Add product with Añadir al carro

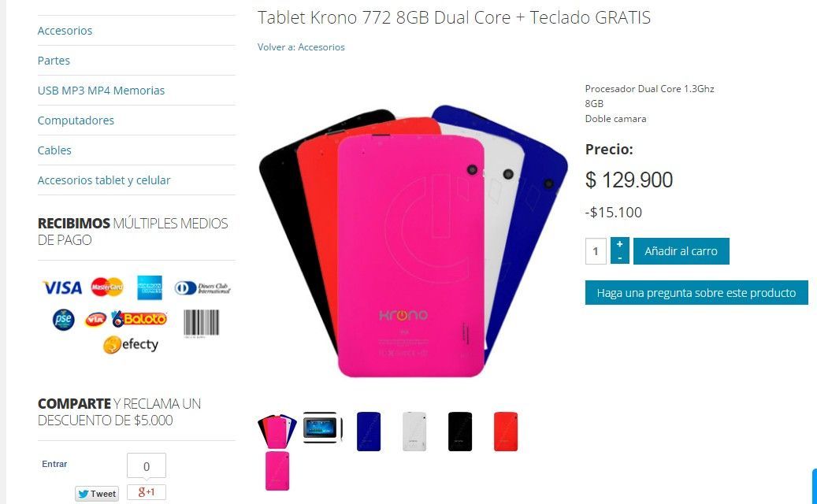681,251
